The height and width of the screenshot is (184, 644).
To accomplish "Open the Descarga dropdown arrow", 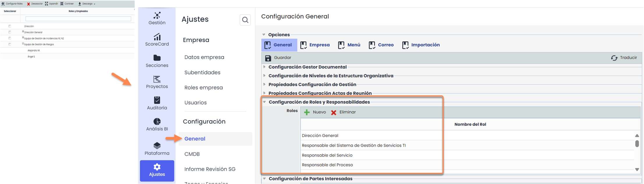I will [x=94, y=4].
